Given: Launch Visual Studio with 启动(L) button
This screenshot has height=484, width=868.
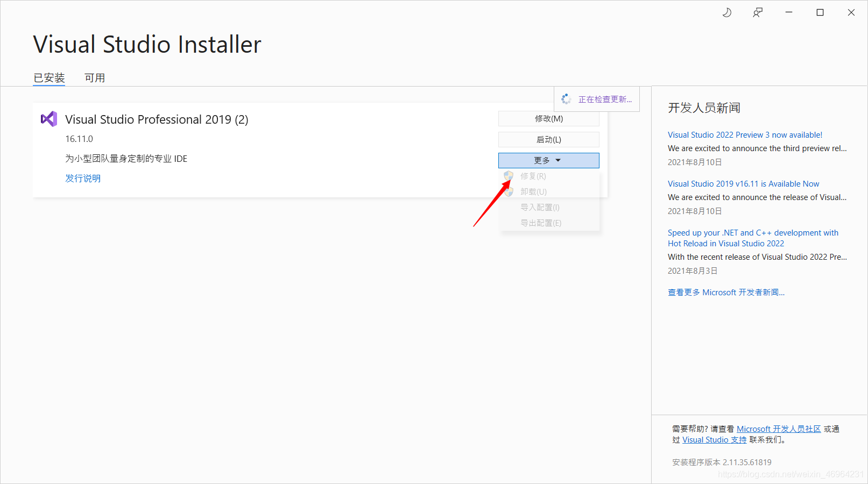Looking at the screenshot, I should (x=548, y=139).
